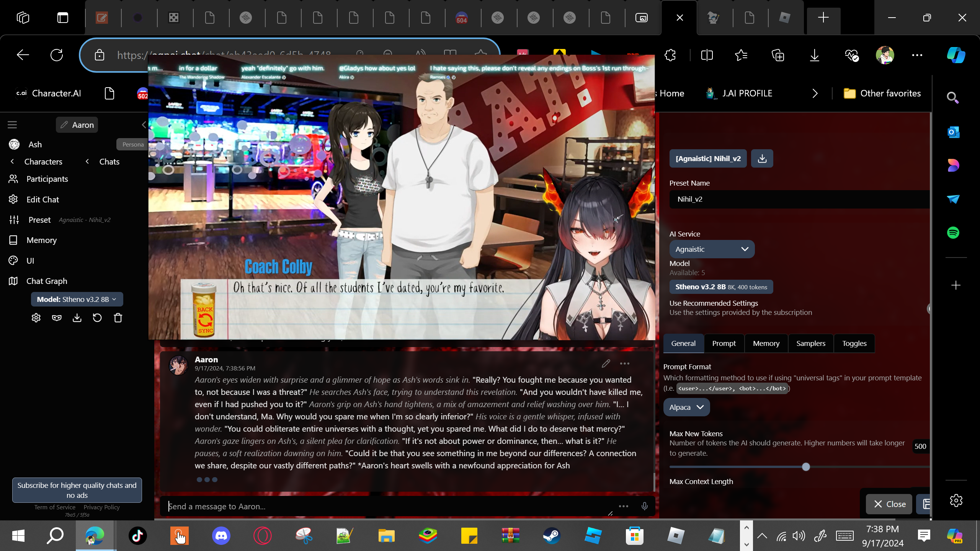This screenshot has height=551, width=980.
Task: Open the Alpaca prompt format dropdown
Action: [686, 407]
